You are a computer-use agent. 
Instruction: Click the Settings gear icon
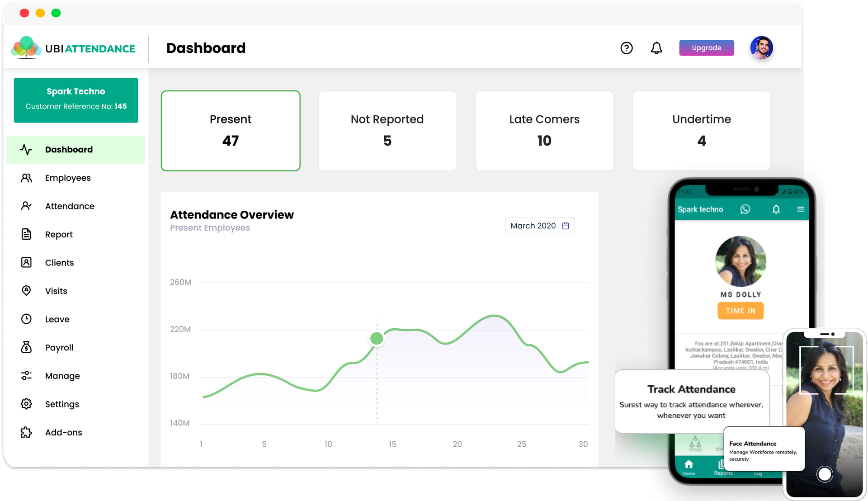coord(26,404)
